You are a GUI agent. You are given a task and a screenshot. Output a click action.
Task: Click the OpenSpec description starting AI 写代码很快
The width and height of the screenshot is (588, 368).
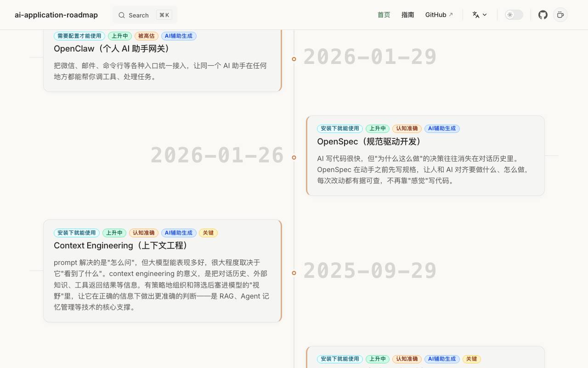click(x=423, y=170)
